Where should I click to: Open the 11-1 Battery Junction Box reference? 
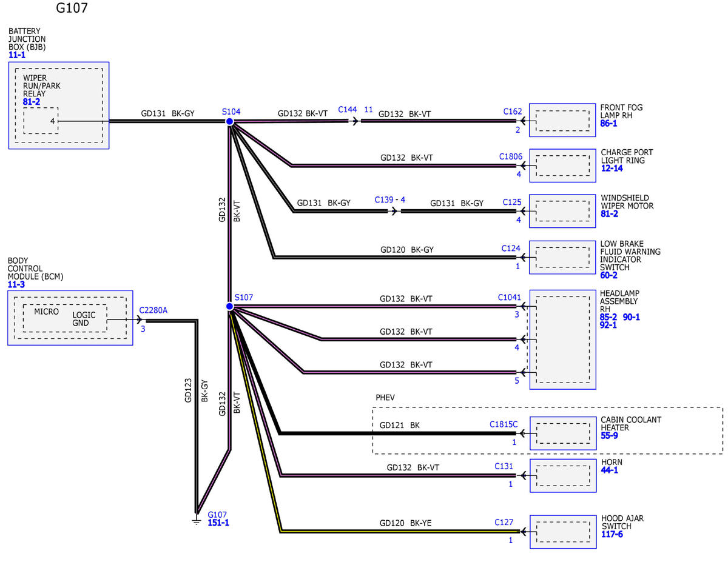17,55
